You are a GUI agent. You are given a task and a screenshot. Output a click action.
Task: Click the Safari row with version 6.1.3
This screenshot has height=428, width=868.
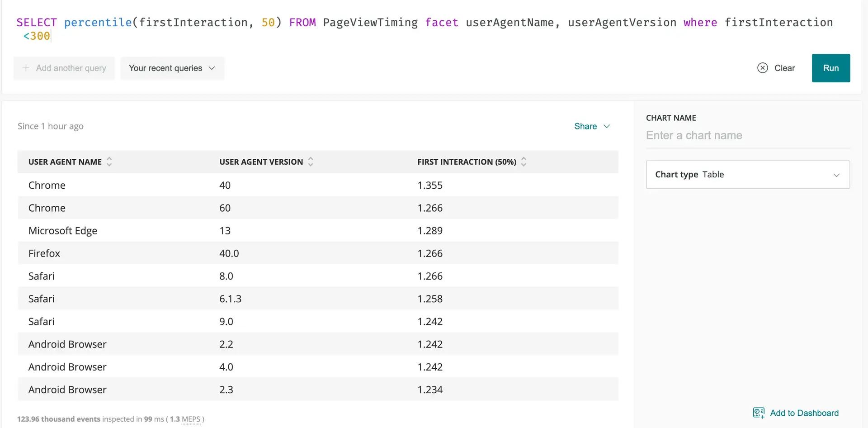point(318,299)
